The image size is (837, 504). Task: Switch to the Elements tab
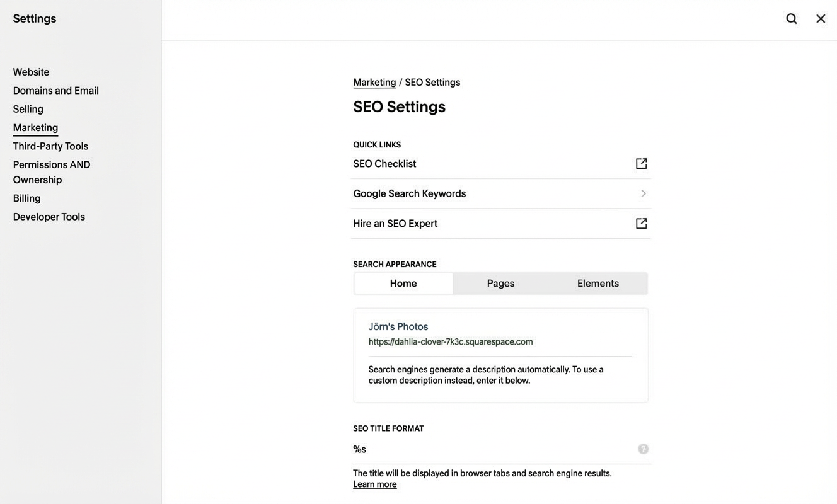[x=597, y=282]
